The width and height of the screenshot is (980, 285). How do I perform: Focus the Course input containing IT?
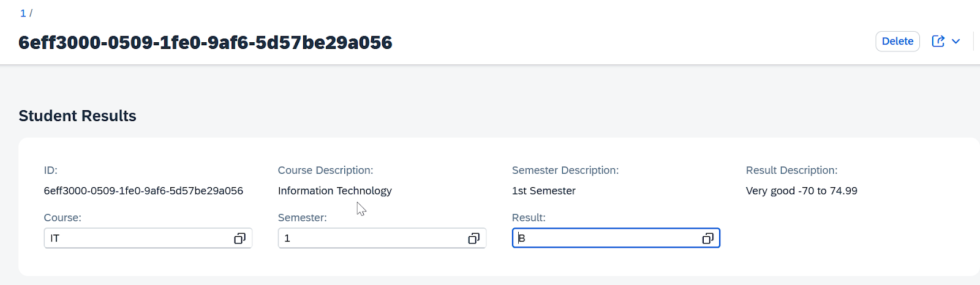(148, 238)
